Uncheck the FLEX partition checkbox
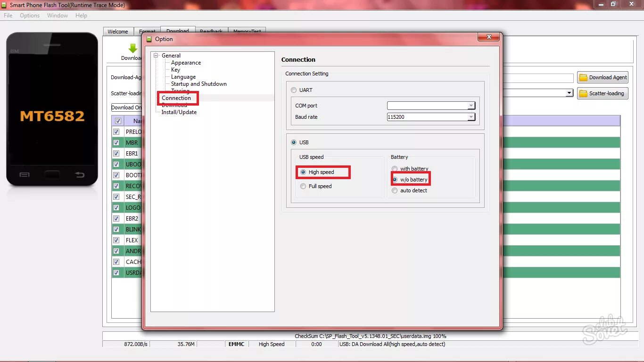The image size is (644, 362). pyautogui.click(x=116, y=240)
